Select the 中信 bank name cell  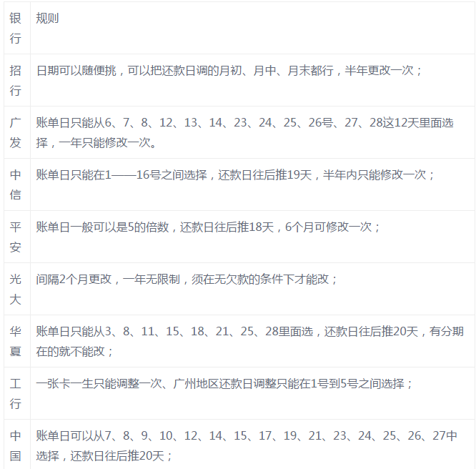(x=17, y=184)
